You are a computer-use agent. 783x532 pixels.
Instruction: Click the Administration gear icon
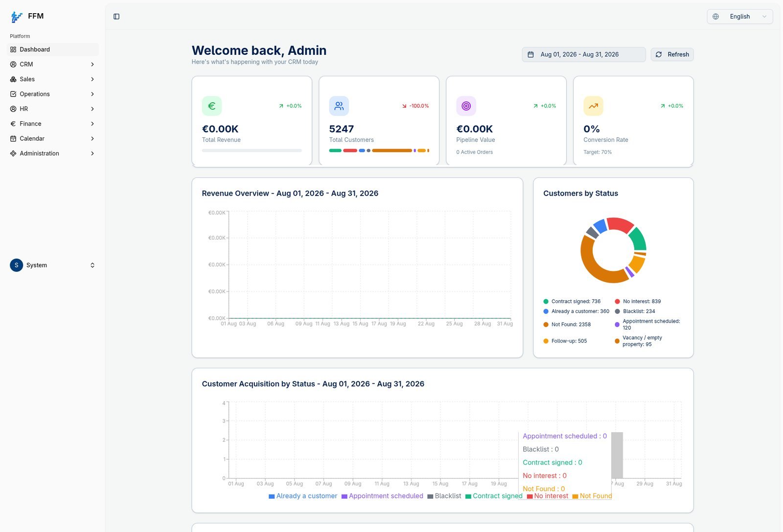(13, 154)
